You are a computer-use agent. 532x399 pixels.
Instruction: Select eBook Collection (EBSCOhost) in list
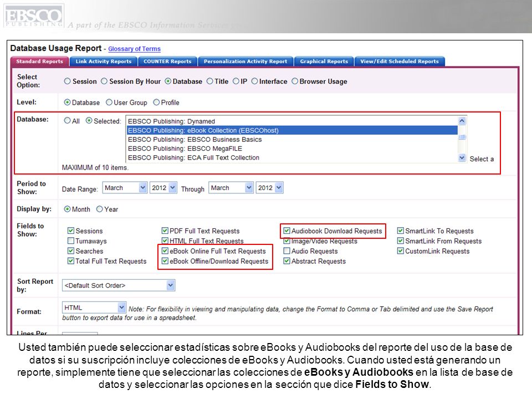292,131
